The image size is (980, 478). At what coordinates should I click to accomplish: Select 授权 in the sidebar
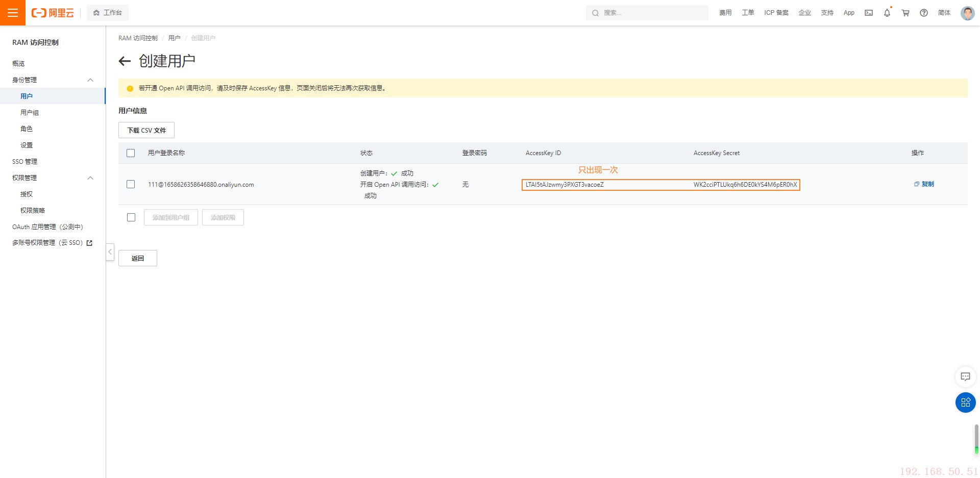[x=27, y=194]
